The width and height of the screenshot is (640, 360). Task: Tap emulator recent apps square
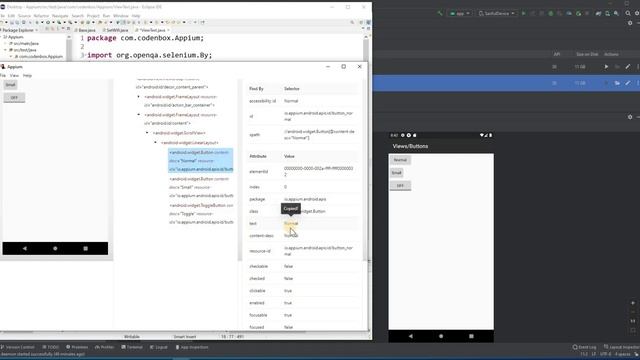pyautogui.click(x=471, y=336)
